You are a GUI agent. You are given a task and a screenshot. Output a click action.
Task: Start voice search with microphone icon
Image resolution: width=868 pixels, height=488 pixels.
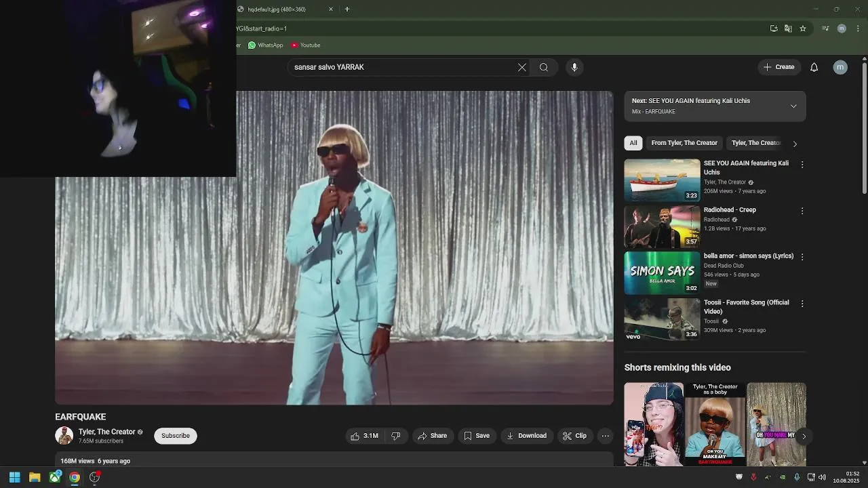[x=574, y=67]
